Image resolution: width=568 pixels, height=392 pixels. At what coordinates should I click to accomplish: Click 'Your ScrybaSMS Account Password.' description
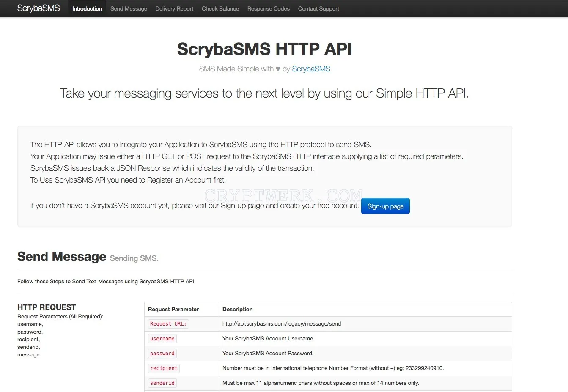click(x=268, y=354)
